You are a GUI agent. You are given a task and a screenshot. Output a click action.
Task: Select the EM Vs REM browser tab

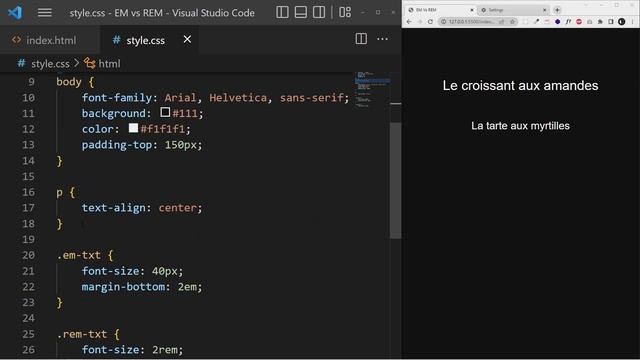click(x=439, y=10)
